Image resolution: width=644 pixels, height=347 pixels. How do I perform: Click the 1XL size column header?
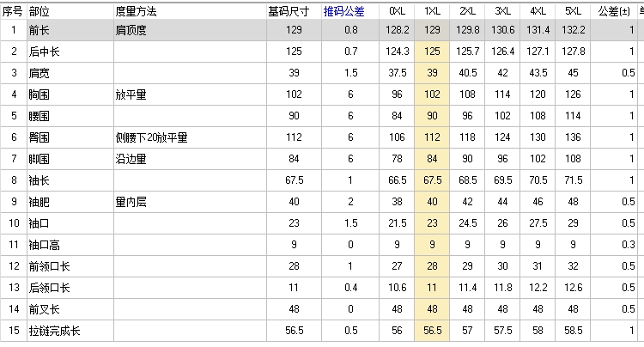coord(432,11)
